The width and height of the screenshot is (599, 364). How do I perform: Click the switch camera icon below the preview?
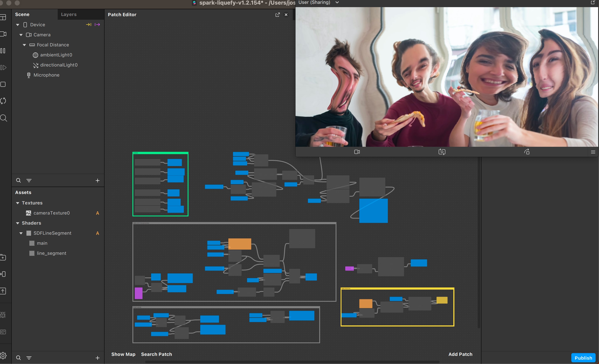tap(442, 152)
